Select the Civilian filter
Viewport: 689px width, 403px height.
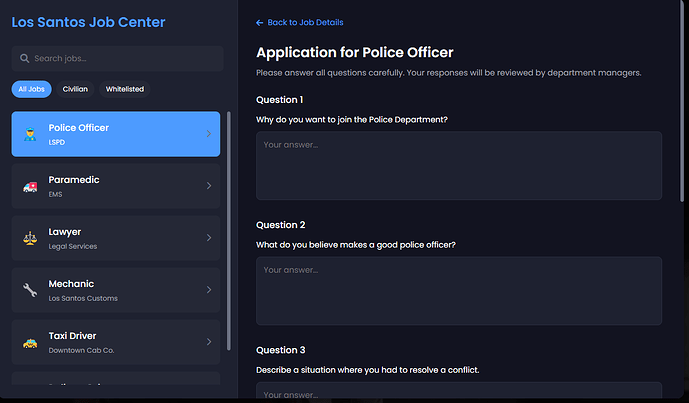point(75,89)
